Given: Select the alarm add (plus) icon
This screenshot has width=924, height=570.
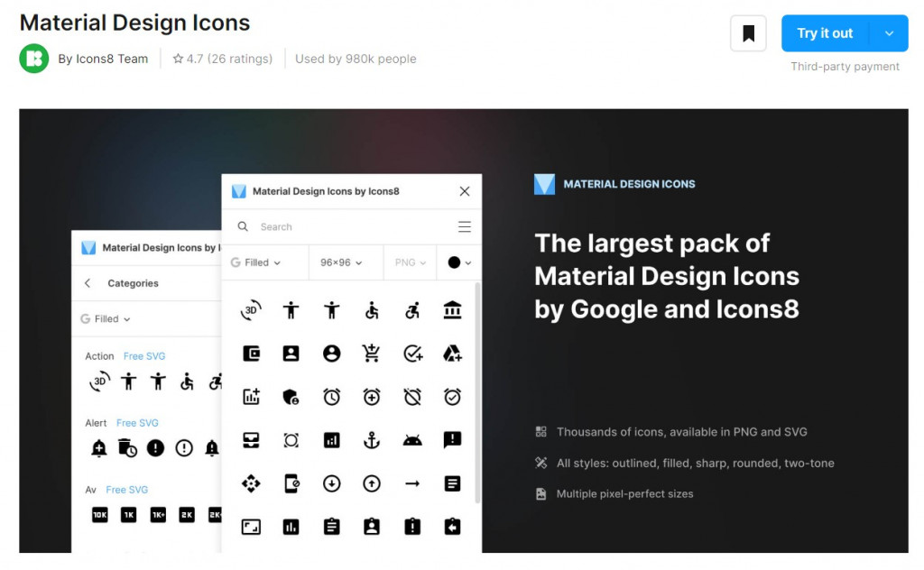Looking at the screenshot, I should point(371,397).
